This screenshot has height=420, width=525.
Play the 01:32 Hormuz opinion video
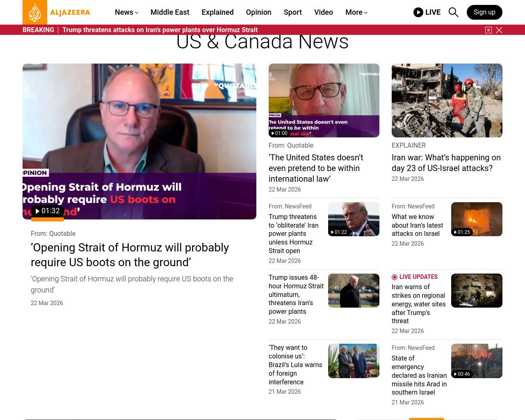click(48, 211)
